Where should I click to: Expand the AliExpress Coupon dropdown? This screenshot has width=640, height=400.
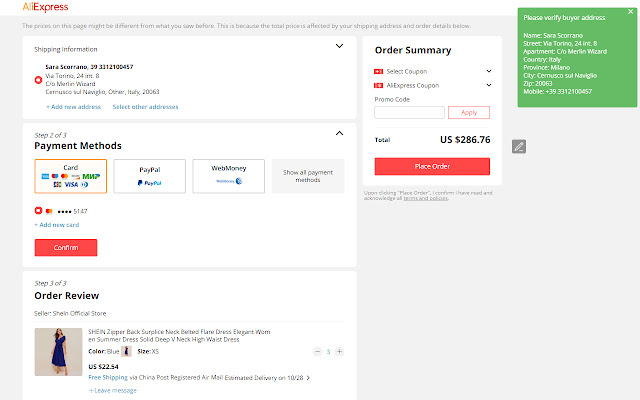pyautogui.click(x=488, y=86)
